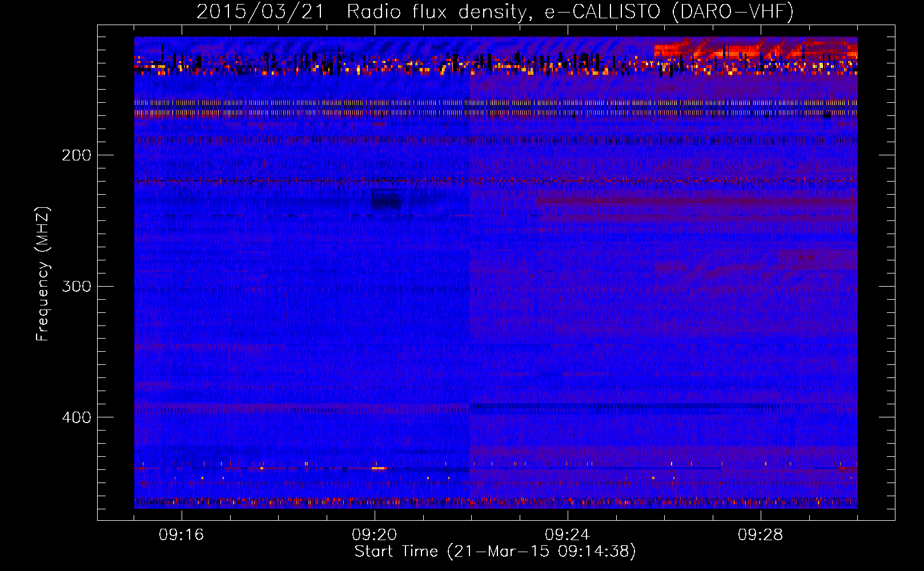Click the 09:28 time tick label
Image resolution: width=924 pixels, height=571 pixels.
coord(761,535)
